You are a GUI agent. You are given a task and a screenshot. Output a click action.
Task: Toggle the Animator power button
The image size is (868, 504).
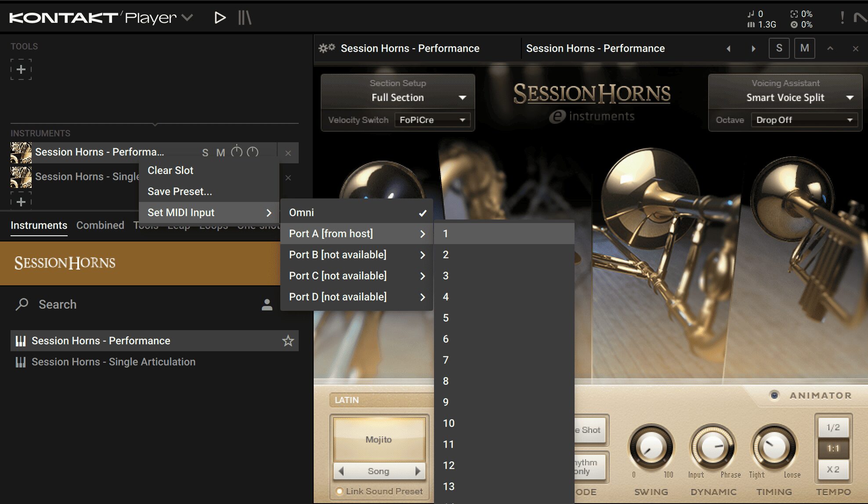pos(774,396)
